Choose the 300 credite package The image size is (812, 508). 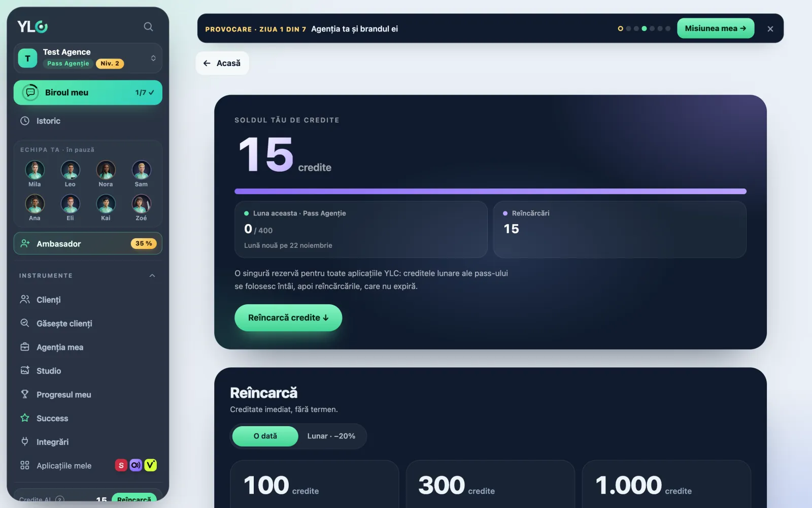(490, 484)
